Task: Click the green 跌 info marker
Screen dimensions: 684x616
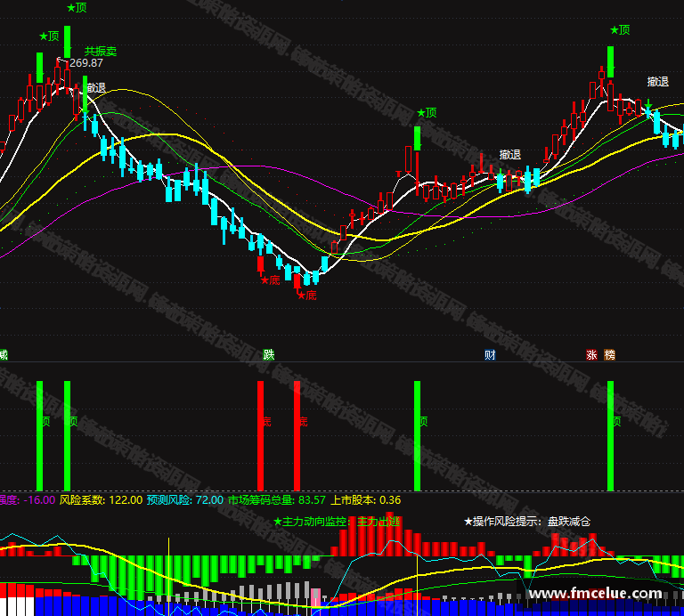Action: coord(269,355)
